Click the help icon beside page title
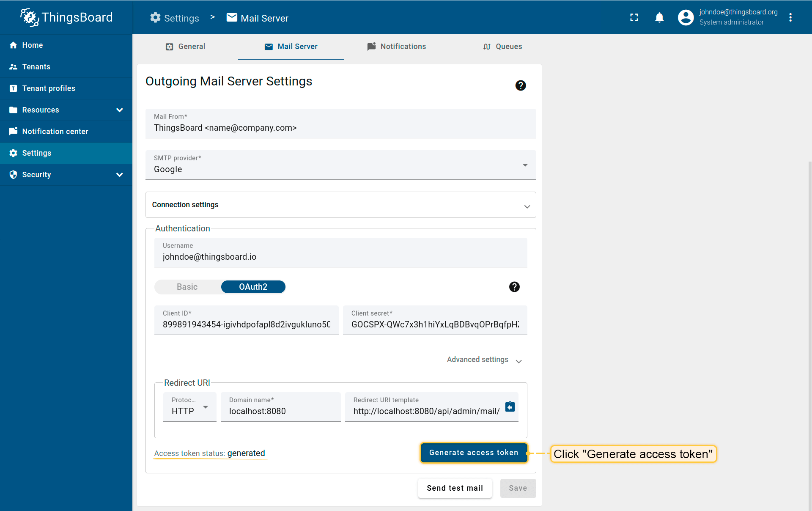This screenshot has height=511, width=812. click(520, 85)
